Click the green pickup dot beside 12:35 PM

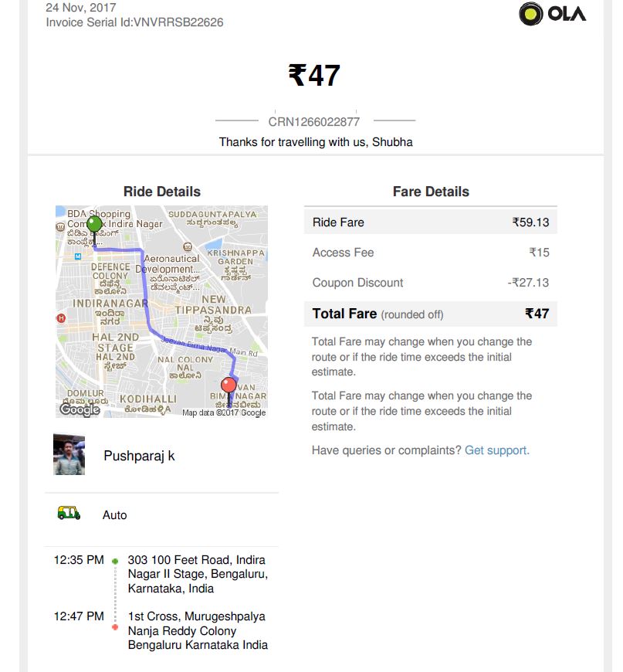(x=115, y=561)
